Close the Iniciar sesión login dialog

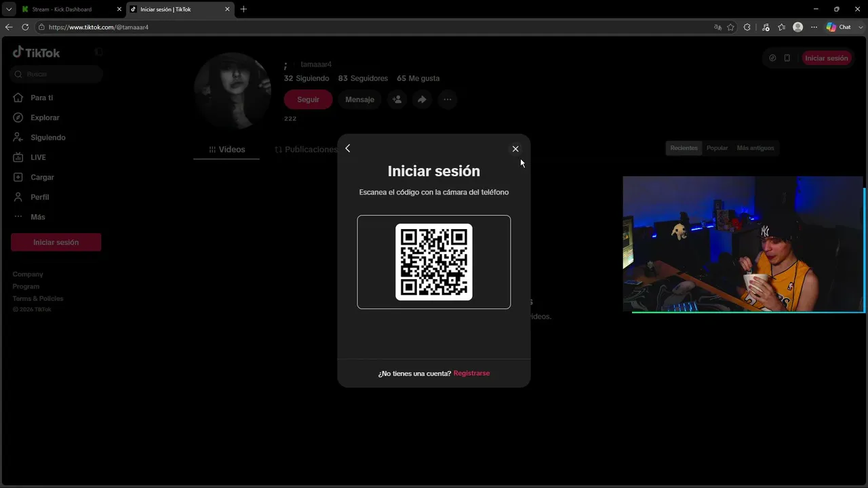point(515,149)
